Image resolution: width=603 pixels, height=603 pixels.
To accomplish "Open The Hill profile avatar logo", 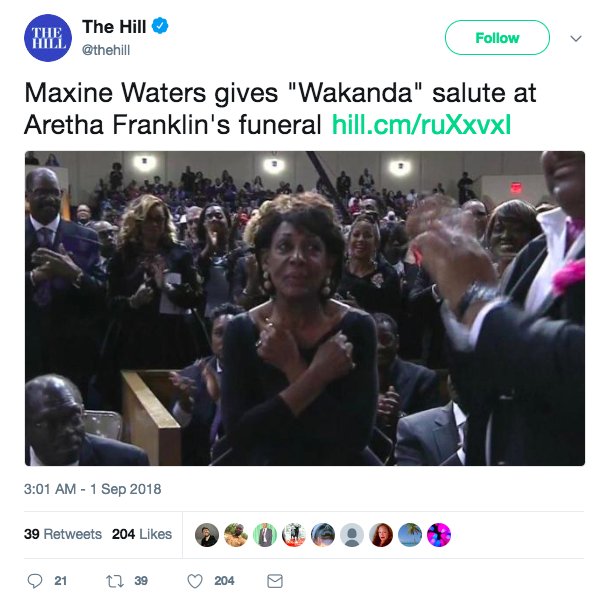I will [x=48, y=38].
